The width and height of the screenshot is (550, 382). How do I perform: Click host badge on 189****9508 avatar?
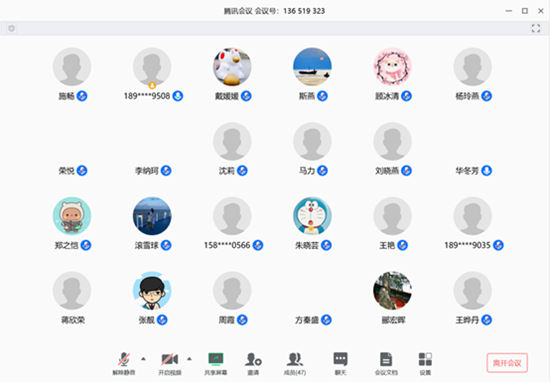click(x=152, y=85)
